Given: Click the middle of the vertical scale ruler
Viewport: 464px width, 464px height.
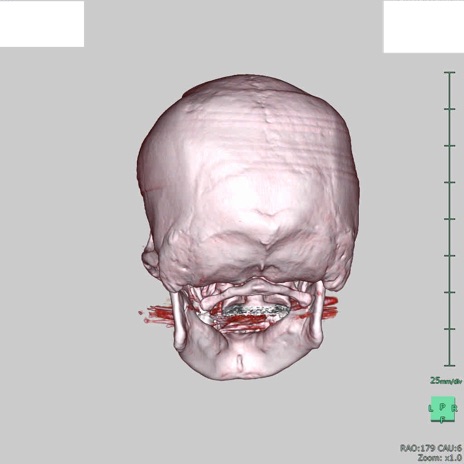Looking at the screenshot, I should (449, 219).
